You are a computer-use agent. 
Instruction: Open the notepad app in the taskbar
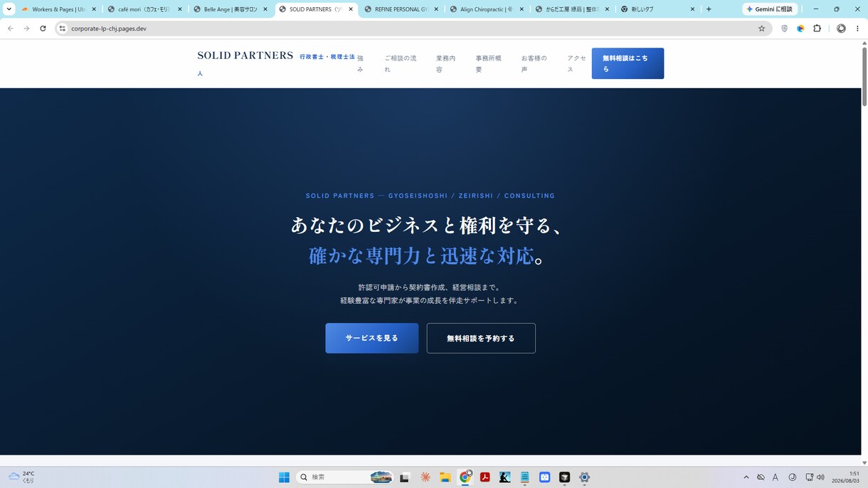(x=524, y=477)
